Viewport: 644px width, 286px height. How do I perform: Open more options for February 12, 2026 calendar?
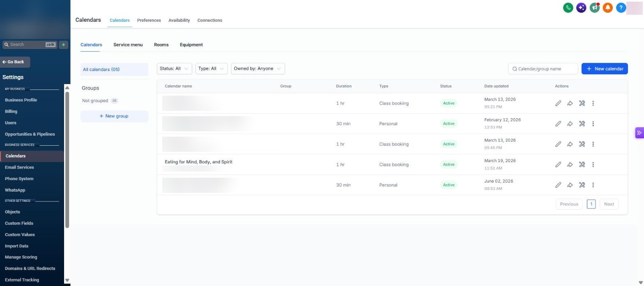593,124
